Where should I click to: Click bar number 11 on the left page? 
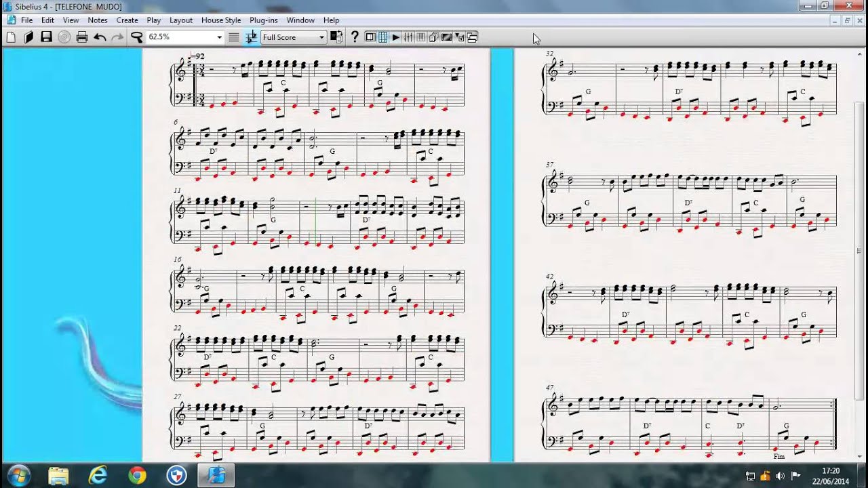click(177, 190)
